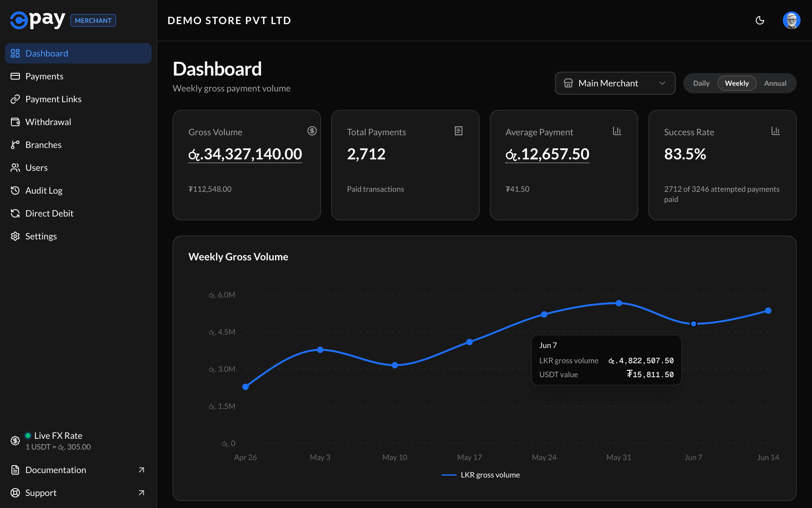Click the Live FX Rate currency icon
812x508 pixels.
pyautogui.click(x=15, y=440)
